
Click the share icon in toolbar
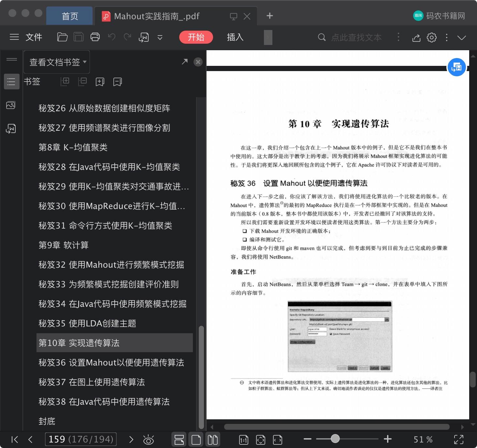(416, 38)
